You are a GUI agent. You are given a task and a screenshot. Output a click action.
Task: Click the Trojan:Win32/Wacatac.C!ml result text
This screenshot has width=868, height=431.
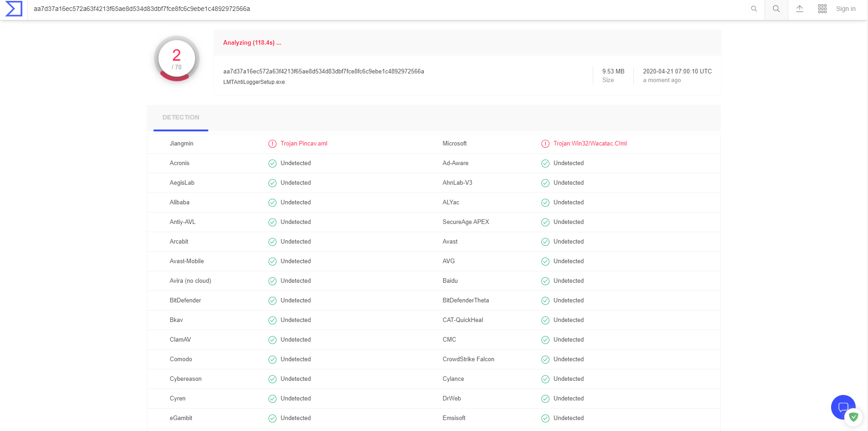point(590,144)
